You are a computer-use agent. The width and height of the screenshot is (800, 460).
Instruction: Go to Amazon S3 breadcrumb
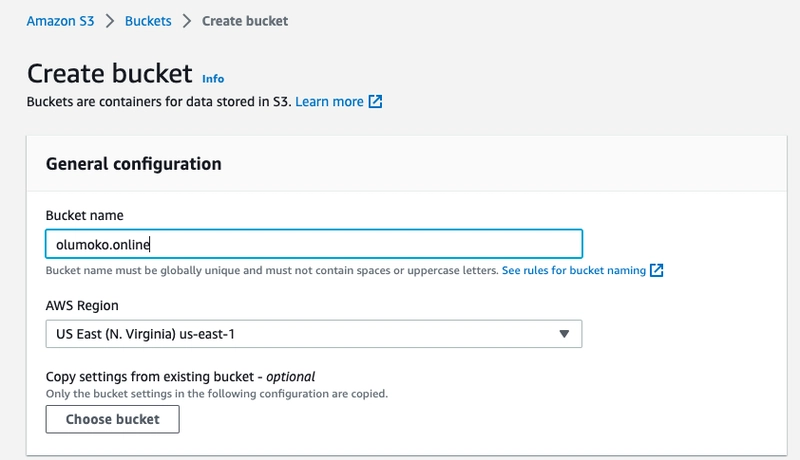tap(61, 21)
